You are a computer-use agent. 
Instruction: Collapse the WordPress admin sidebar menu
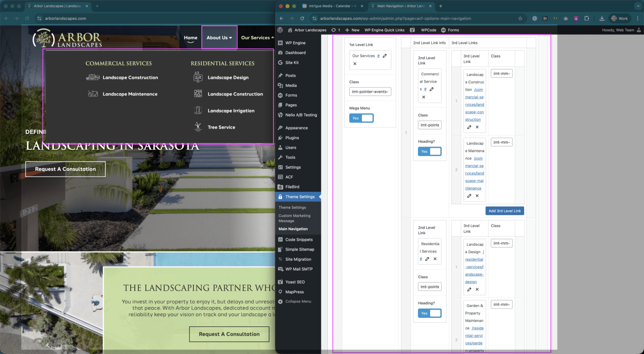coord(298,302)
